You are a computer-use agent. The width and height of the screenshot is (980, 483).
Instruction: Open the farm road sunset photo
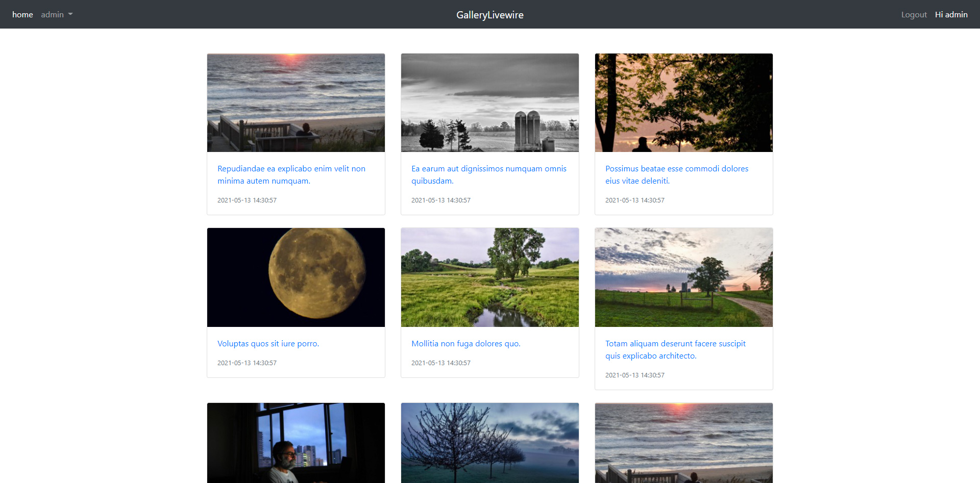(x=684, y=277)
